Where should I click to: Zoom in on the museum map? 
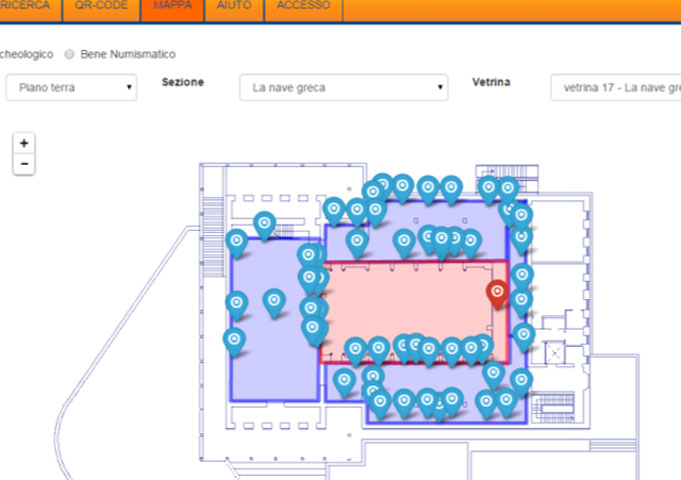[x=24, y=143]
